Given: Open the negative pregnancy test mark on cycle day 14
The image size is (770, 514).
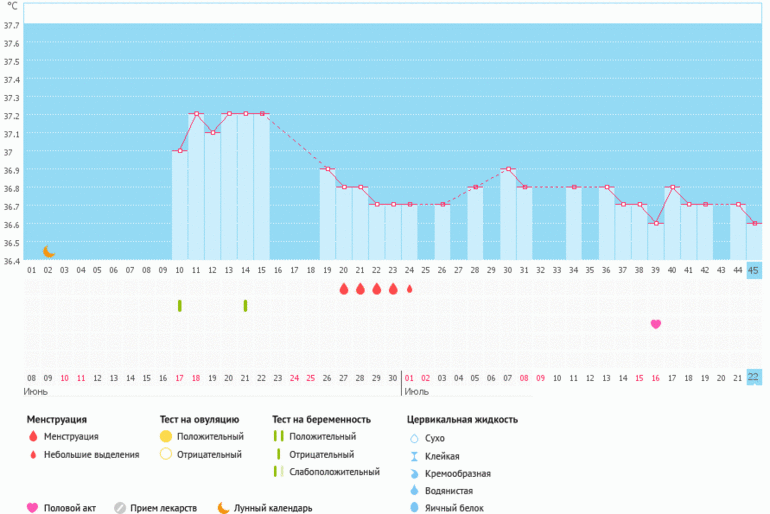Looking at the screenshot, I should click(246, 306).
